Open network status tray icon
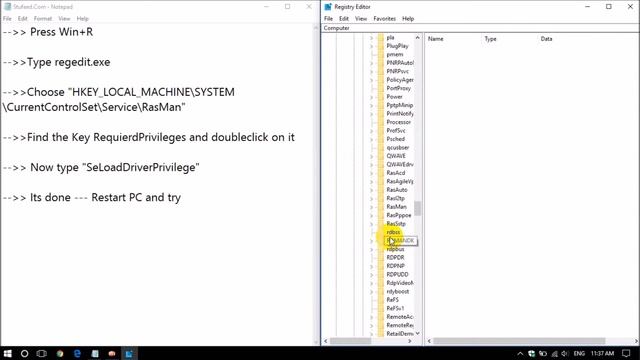This screenshot has width=640, height=360. point(554,353)
